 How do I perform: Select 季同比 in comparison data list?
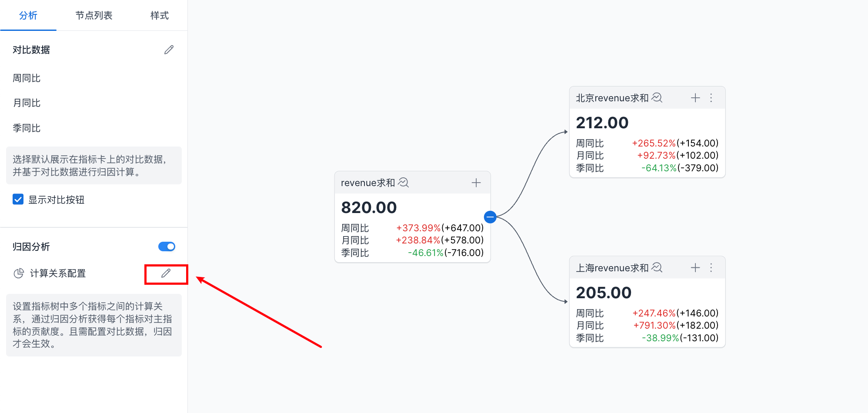[27, 128]
